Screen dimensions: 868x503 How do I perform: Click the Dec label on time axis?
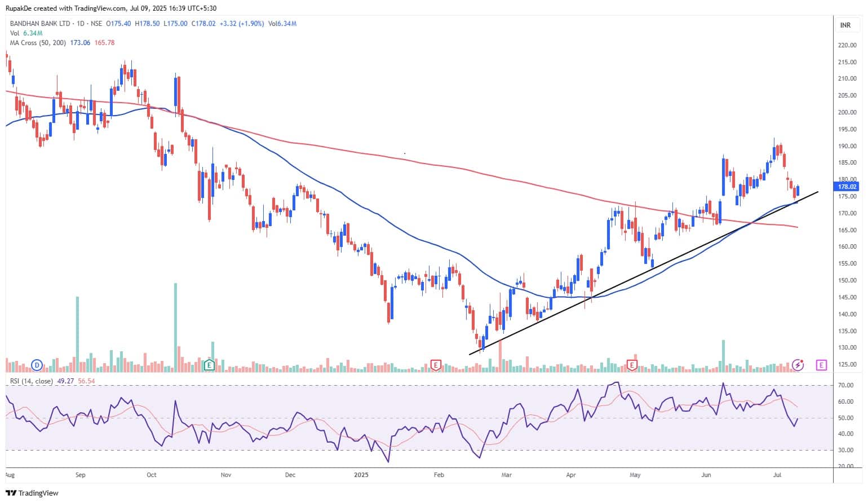(290, 475)
